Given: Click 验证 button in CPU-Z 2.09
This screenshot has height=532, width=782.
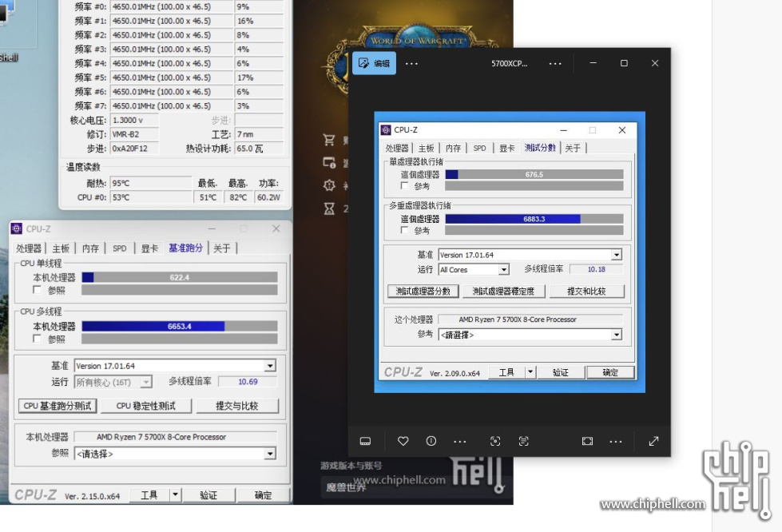Looking at the screenshot, I should (561, 372).
